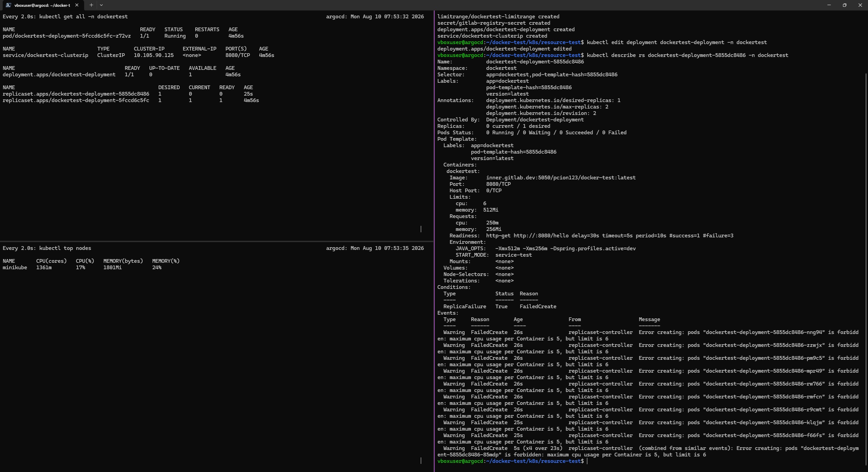Restore down the terminal window

(x=845, y=5)
